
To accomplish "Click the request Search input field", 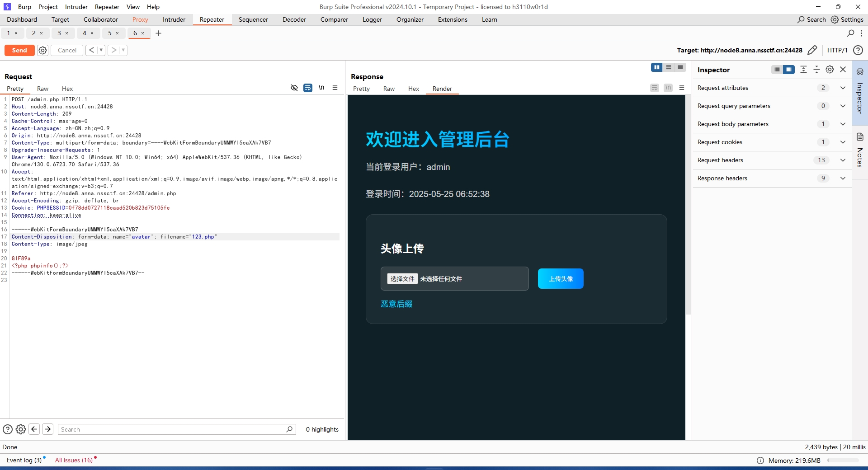I will (x=177, y=429).
